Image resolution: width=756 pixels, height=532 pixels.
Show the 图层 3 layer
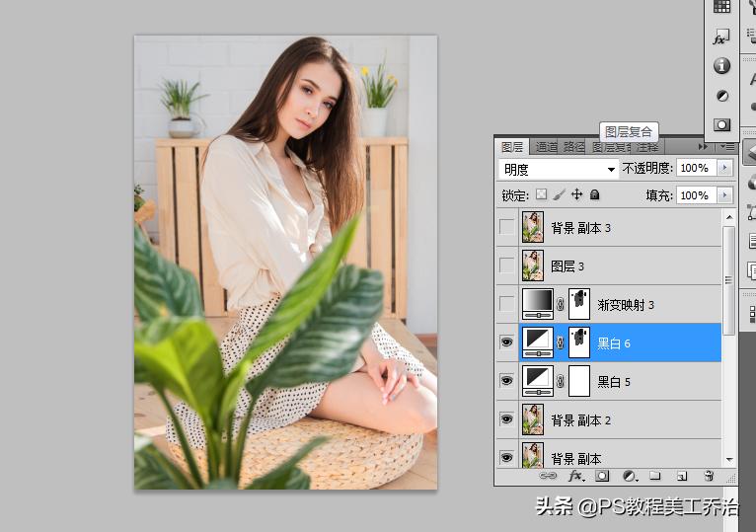(x=506, y=266)
